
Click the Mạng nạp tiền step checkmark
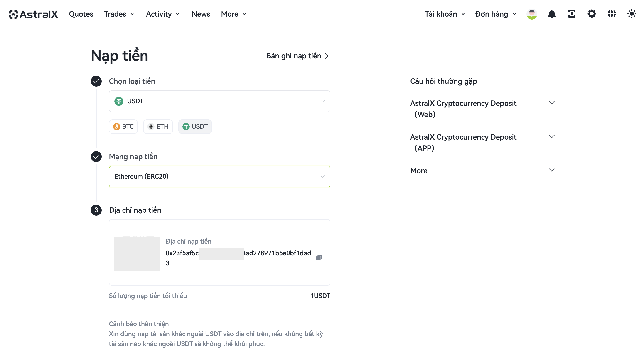(96, 157)
